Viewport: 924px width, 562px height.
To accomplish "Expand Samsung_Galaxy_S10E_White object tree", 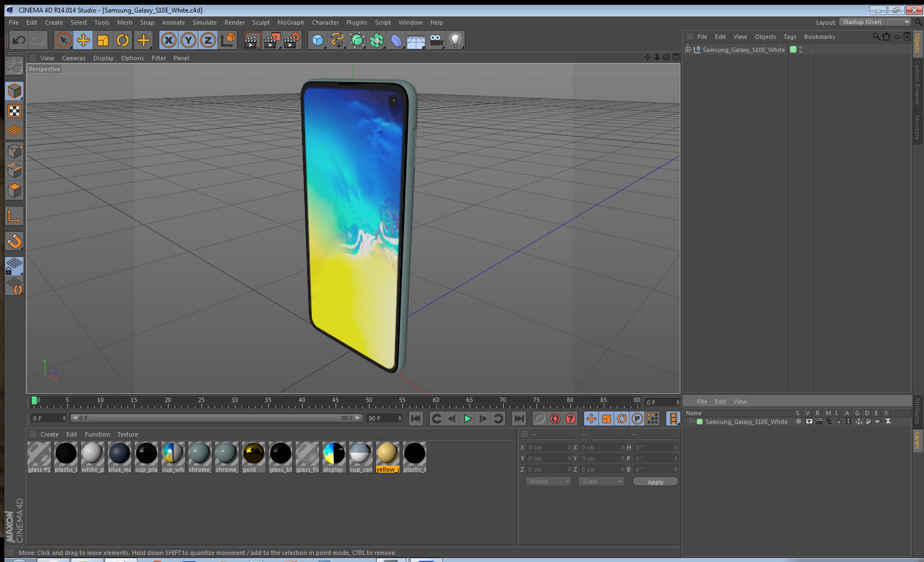I will (688, 49).
